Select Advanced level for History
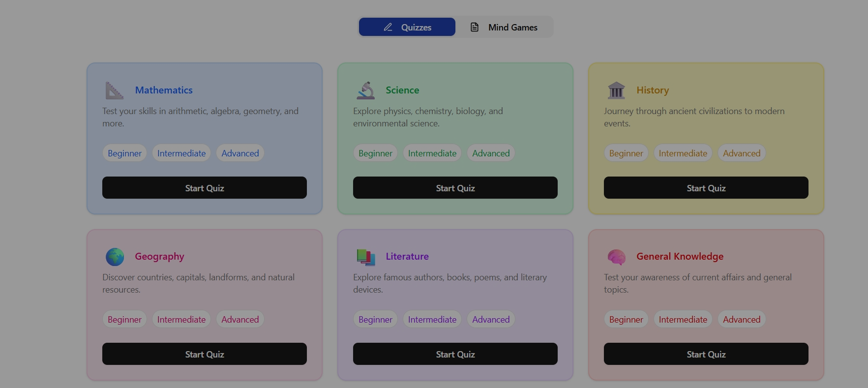Screen dimensions: 868x388 coord(742,153)
